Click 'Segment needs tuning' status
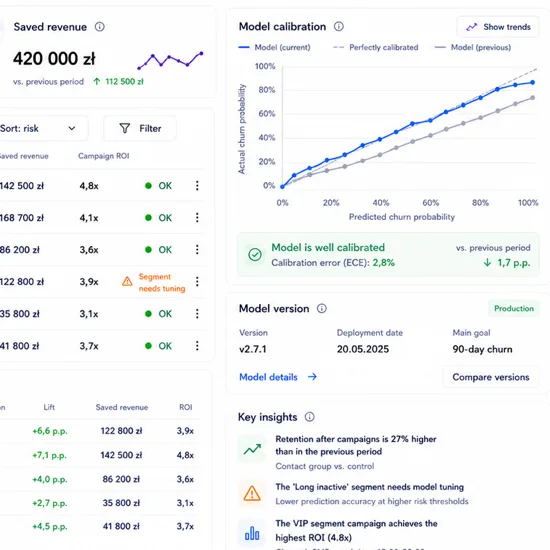The width and height of the screenshot is (550, 550). 162,282
